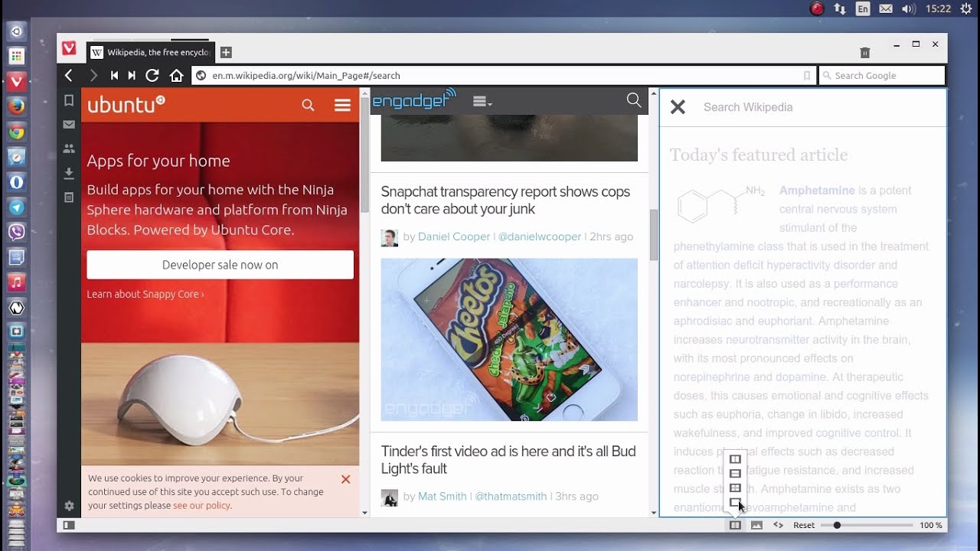Click the Engadget page scrollbar thumb

point(654,235)
